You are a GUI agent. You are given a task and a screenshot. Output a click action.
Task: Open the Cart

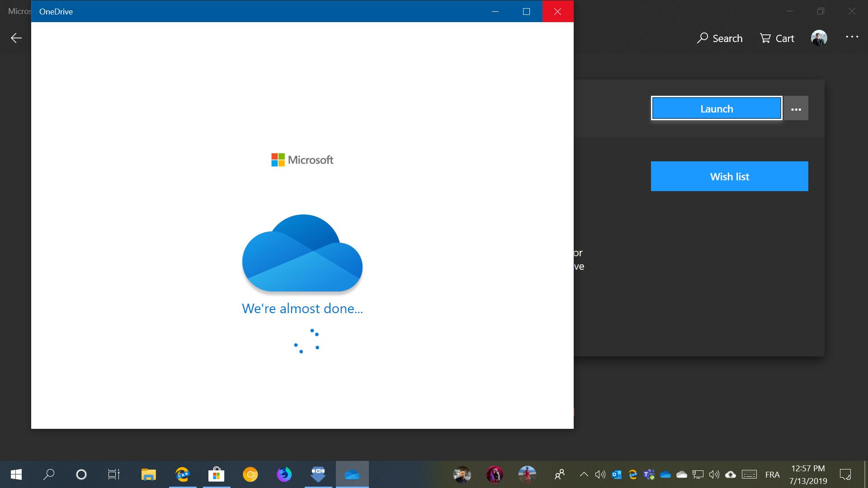[x=777, y=38]
